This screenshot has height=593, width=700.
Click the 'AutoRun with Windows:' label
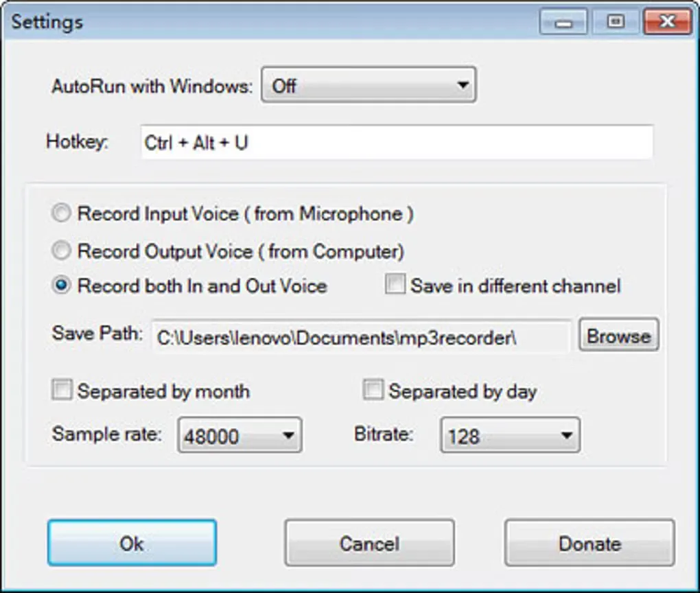(152, 86)
